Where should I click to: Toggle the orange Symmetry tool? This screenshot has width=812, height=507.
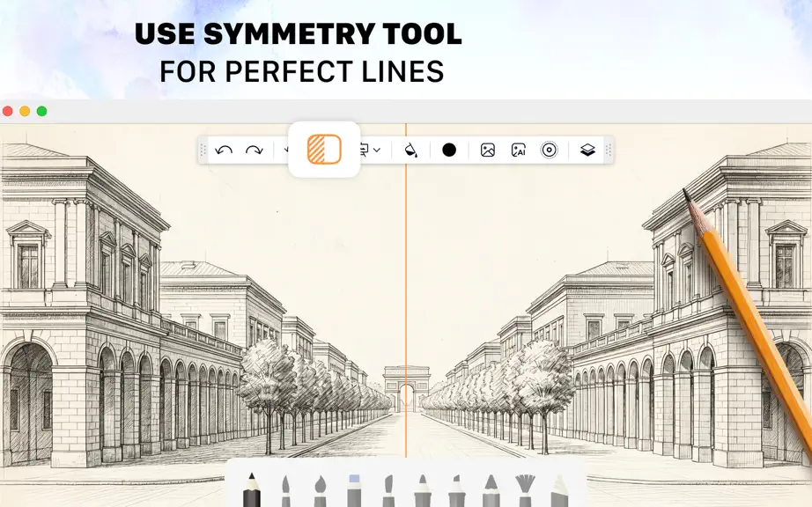[x=324, y=150]
